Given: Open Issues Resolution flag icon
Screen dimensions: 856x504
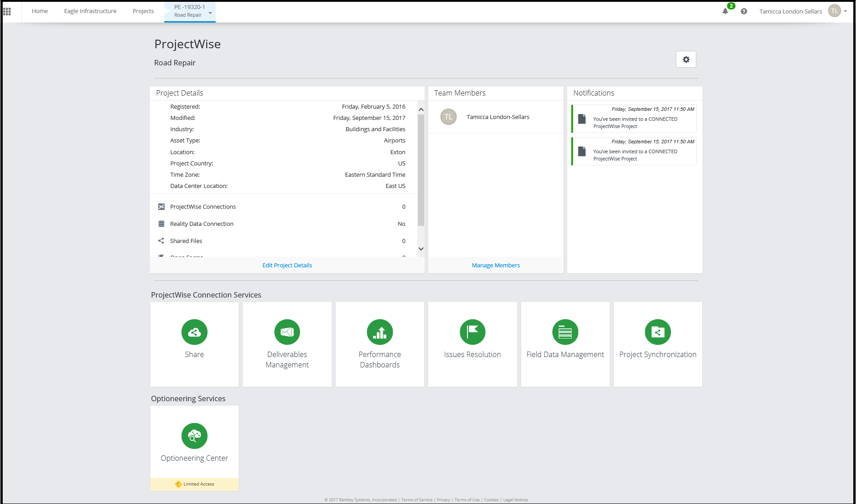Looking at the screenshot, I should click(472, 332).
